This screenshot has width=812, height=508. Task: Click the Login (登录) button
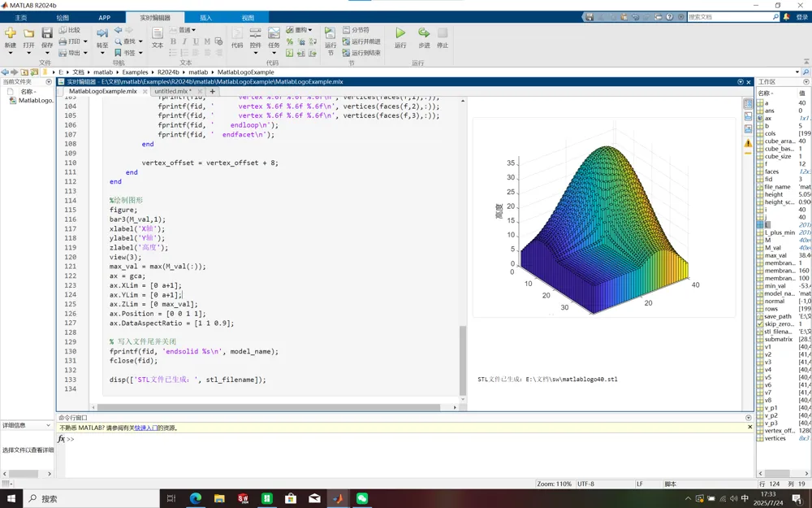(x=801, y=17)
